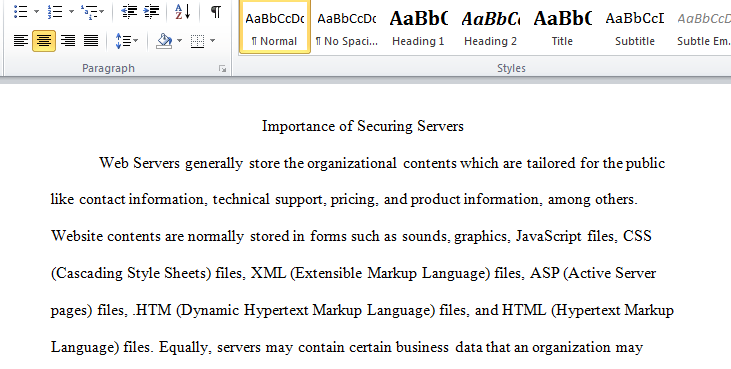Click the Sort A-Z icon
Image resolution: width=731 pixels, height=369 pixels.
click(182, 12)
